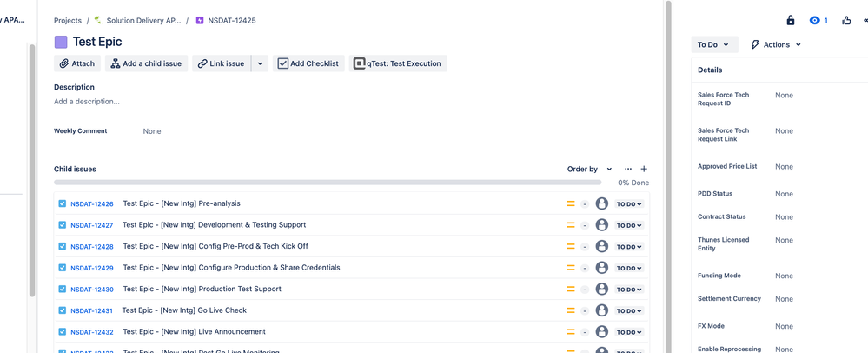
Task: Open the Actions dropdown menu
Action: [776, 45]
